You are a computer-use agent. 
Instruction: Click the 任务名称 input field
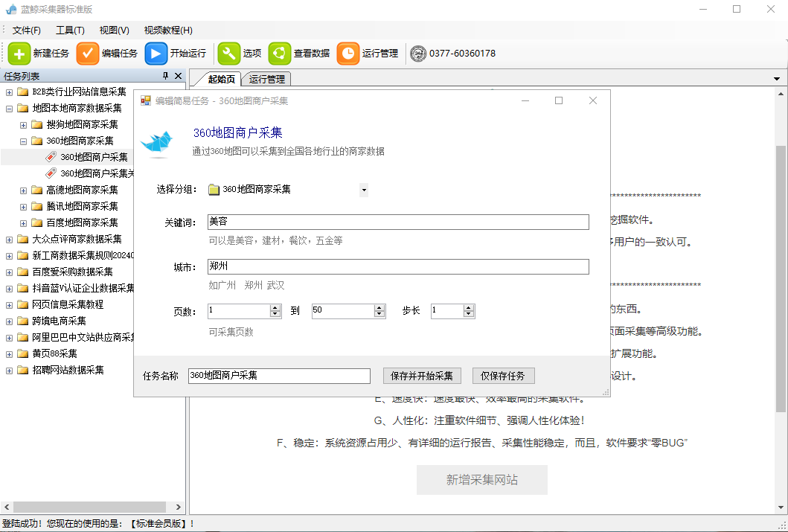coord(280,376)
